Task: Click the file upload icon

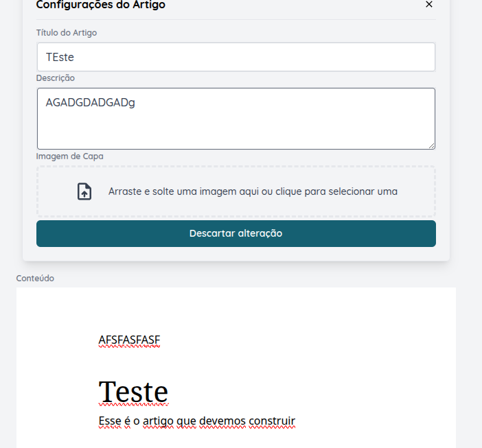Action: click(x=84, y=191)
